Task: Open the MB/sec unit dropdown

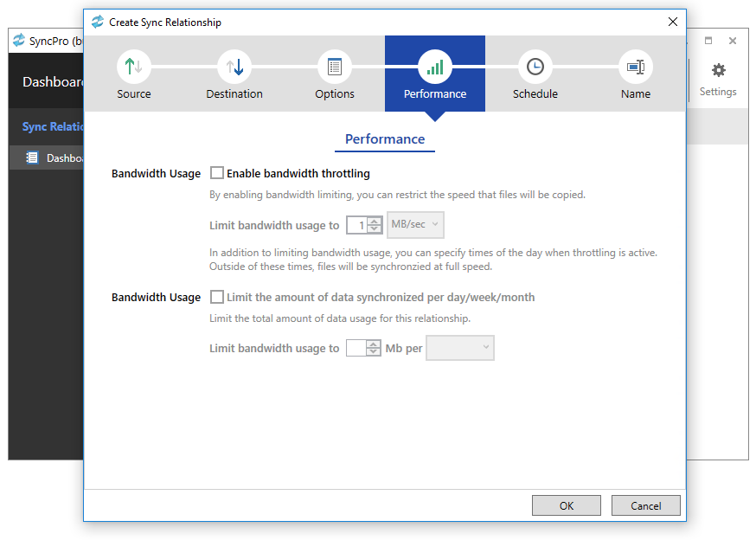Action: (416, 225)
